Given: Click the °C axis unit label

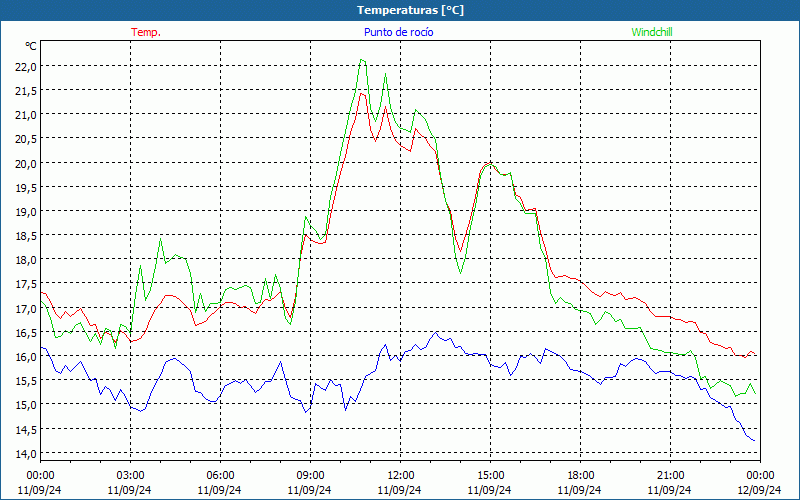Looking at the screenshot, I should (x=31, y=46).
